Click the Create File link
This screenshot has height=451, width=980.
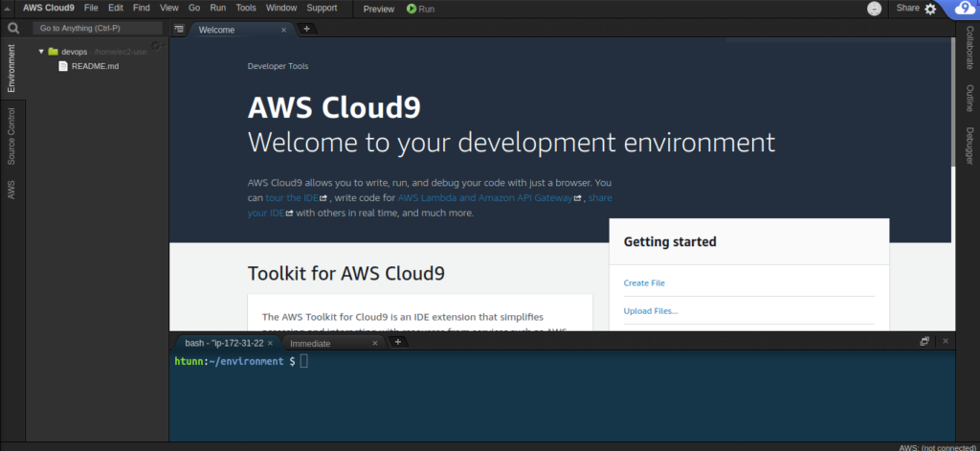pos(644,282)
